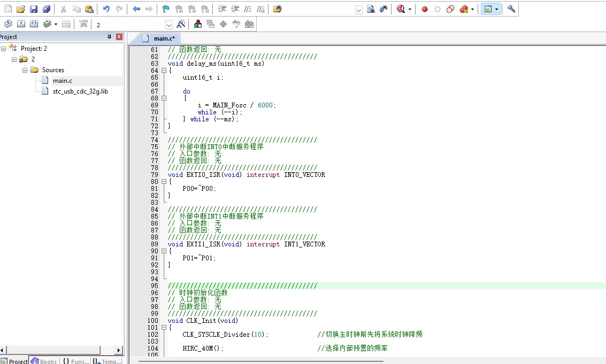Start incremental find
Image resolution: width=606 pixels, height=364 pixels.
tap(383, 9)
